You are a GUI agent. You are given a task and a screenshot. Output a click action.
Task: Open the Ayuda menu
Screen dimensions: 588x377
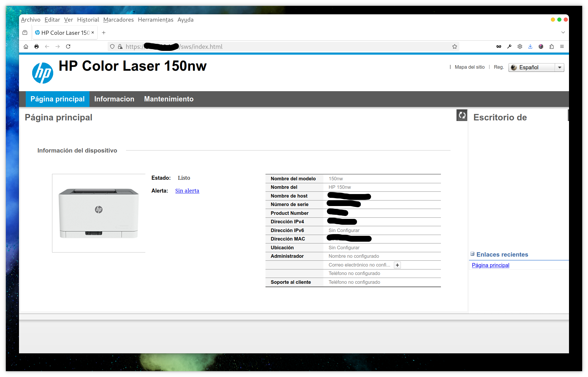point(185,20)
